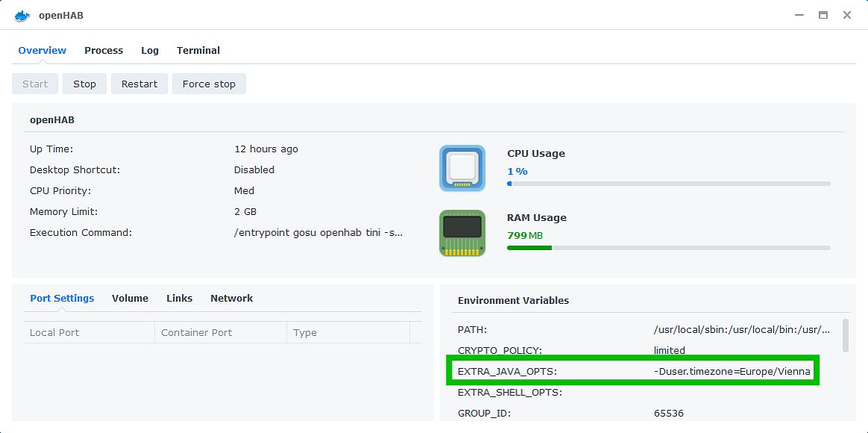This screenshot has height=433, width=868.
Task: Restart the openHAB container
Action: pyautogui.click(x=140, y=84)
